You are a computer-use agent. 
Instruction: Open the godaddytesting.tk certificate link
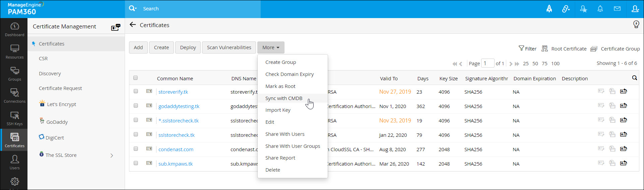pos(179,106)
